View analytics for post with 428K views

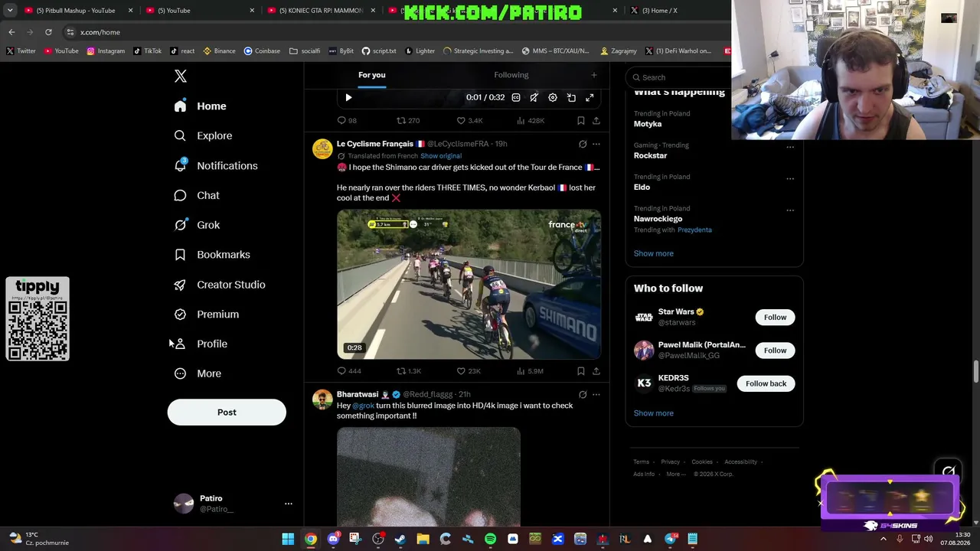point(531,121)
